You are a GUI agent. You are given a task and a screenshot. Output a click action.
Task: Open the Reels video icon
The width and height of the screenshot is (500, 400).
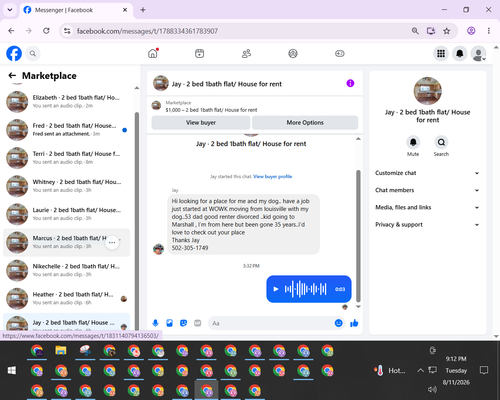(199, 53)
